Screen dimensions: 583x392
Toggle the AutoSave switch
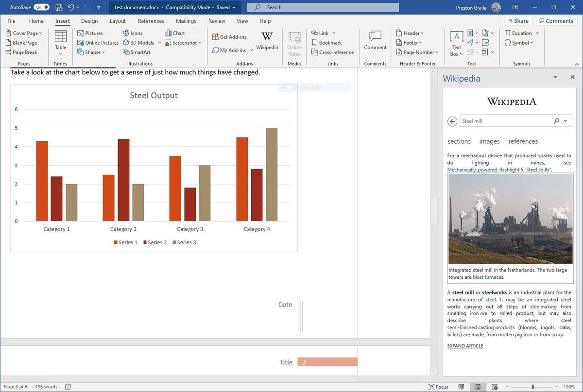pos(41,7)
